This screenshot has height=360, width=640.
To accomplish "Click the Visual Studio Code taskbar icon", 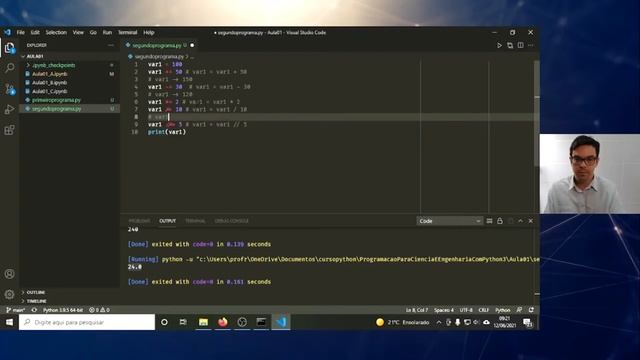I will (x=281, y=322).
